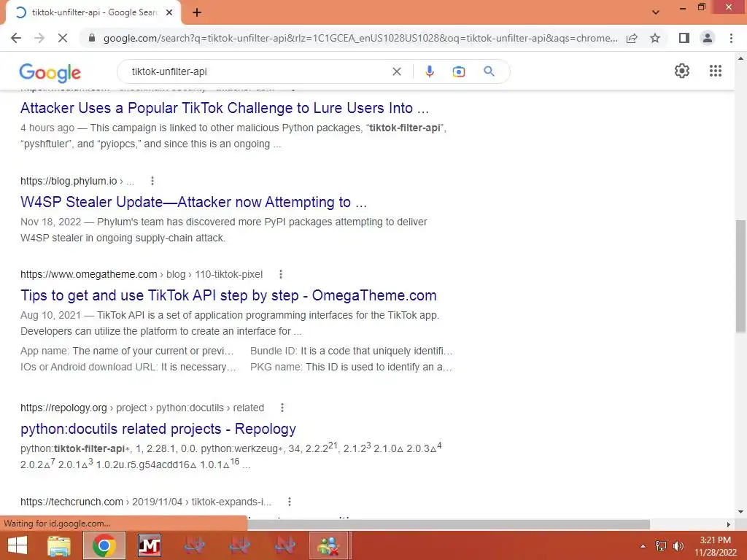This screenshot has width=747, height=560.
Task: Select the tiktok-unfilter-api Google Search tab
Action: pos(94,13)
